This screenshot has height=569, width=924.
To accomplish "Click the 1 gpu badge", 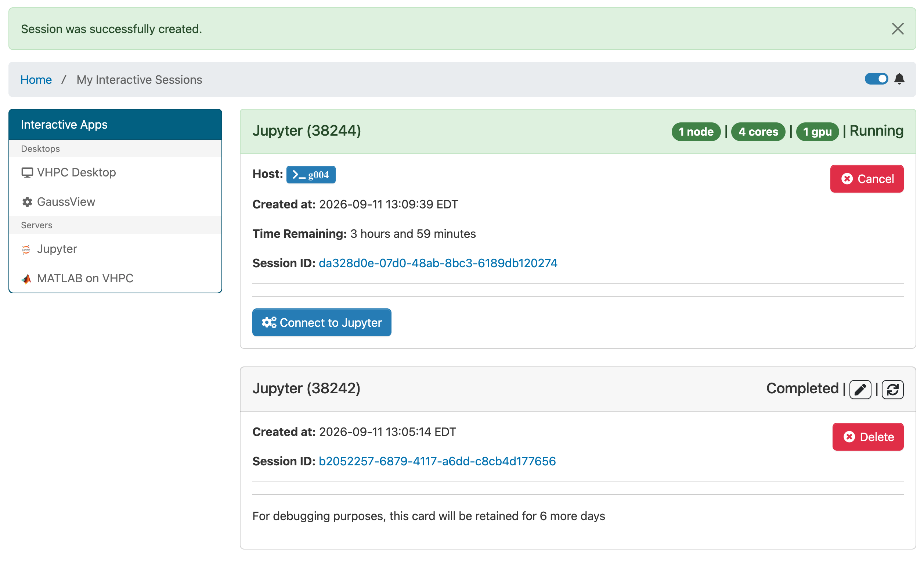I will (817, 132).
